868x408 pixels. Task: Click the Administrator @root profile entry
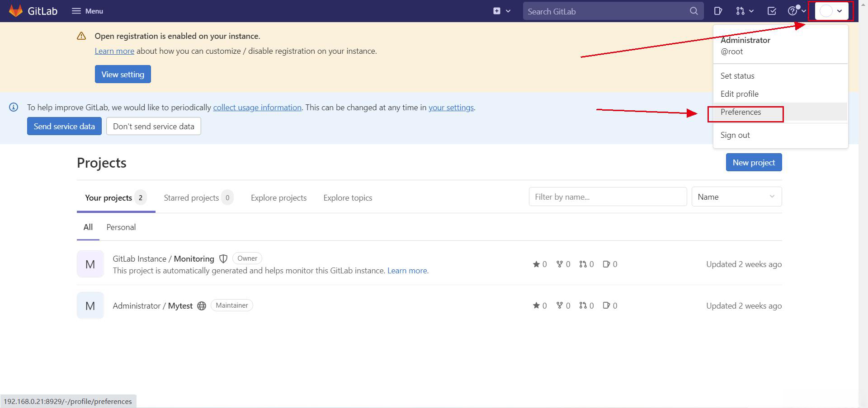[780, 46]
